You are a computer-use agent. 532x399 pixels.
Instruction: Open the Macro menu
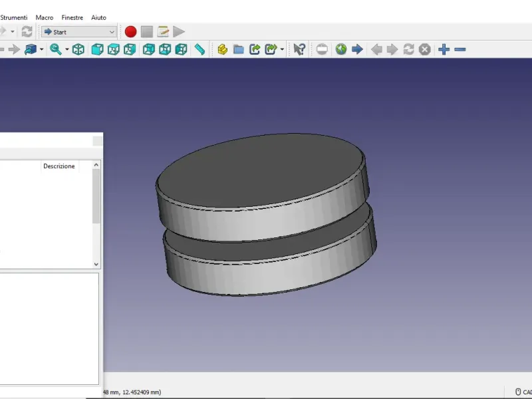click(x=45, y=18)
